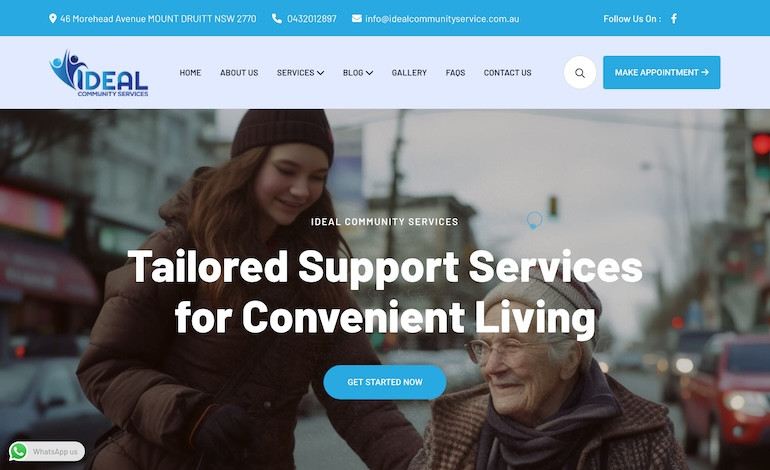Click the phone handset icon
The image size is (770, 470).
[x=277, y=19]
